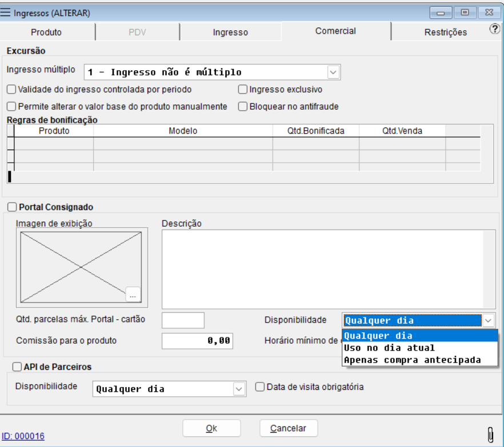Check Data de visita obrigatória
This screenshot has height=447, width=504.
[x=260, y=387]
